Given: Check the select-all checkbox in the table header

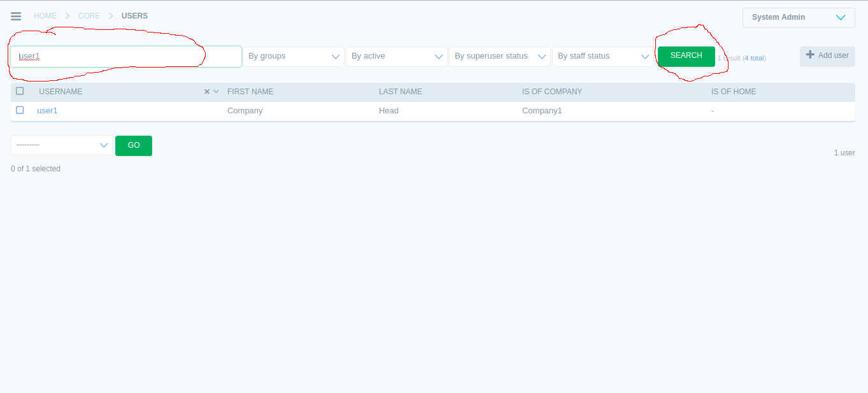Looking at the screenshot, I should [x=20, y=90].
